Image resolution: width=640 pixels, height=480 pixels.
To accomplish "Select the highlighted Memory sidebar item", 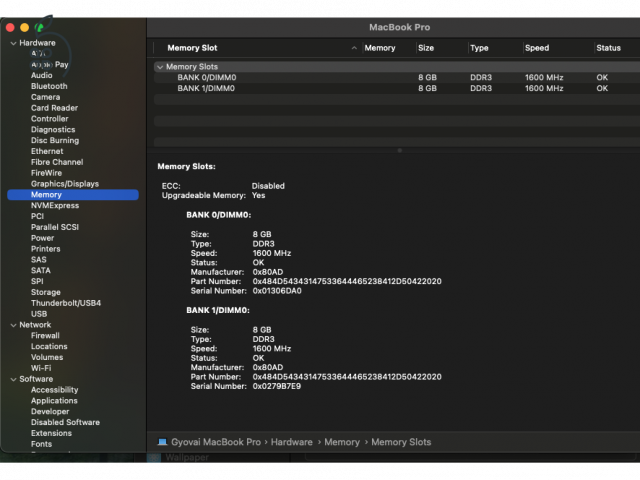I will [73, 195].
